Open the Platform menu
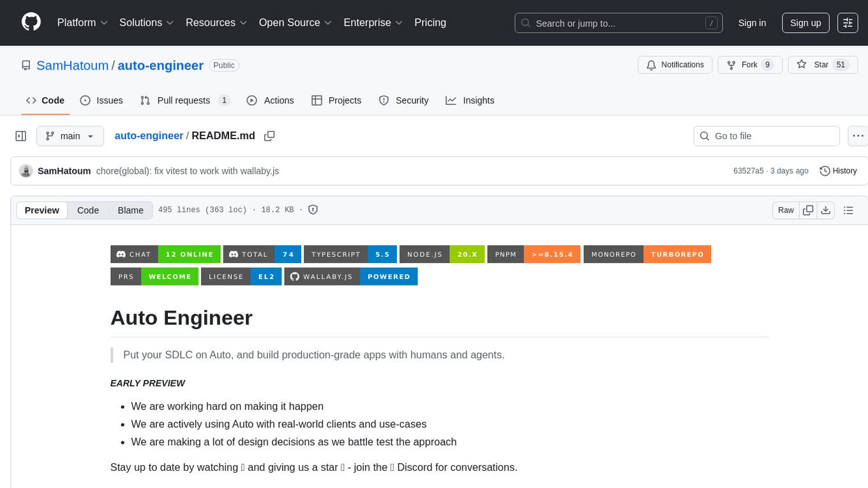 click(82, 22)
